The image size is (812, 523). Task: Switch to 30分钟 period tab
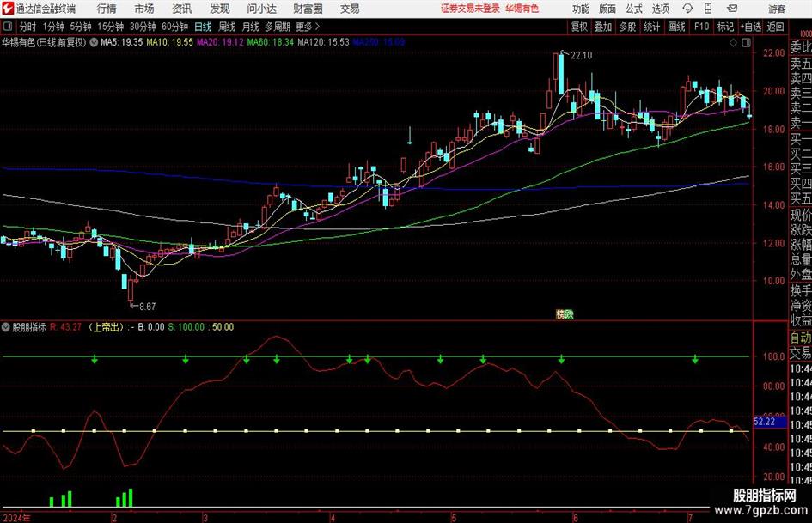[143, 27]
